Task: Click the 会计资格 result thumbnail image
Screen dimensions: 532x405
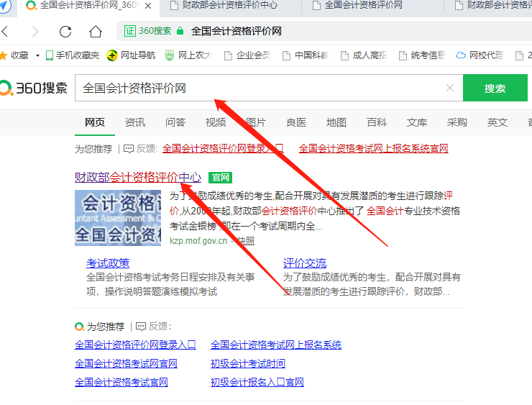Action: coord(118,218)
